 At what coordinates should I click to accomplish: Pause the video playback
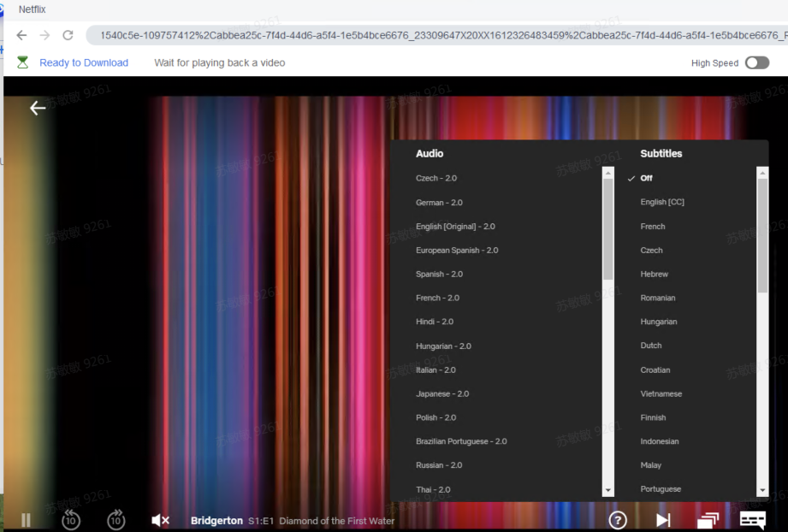(x=27, y=520)
